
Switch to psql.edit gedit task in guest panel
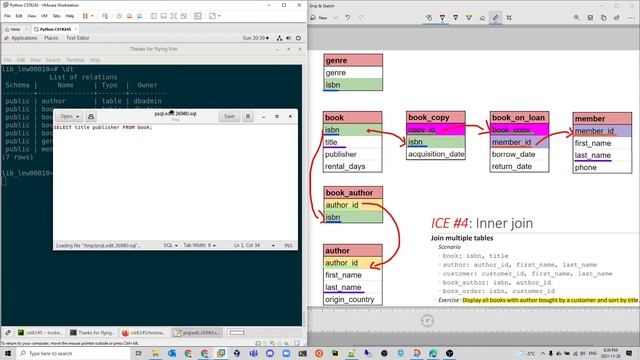click(197, 333)
